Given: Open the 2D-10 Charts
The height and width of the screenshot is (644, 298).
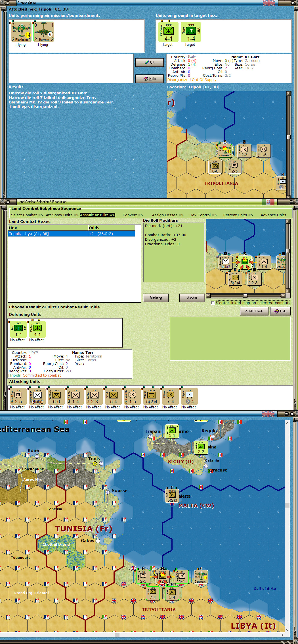Looking at the screenshot, I should point(254,311).
